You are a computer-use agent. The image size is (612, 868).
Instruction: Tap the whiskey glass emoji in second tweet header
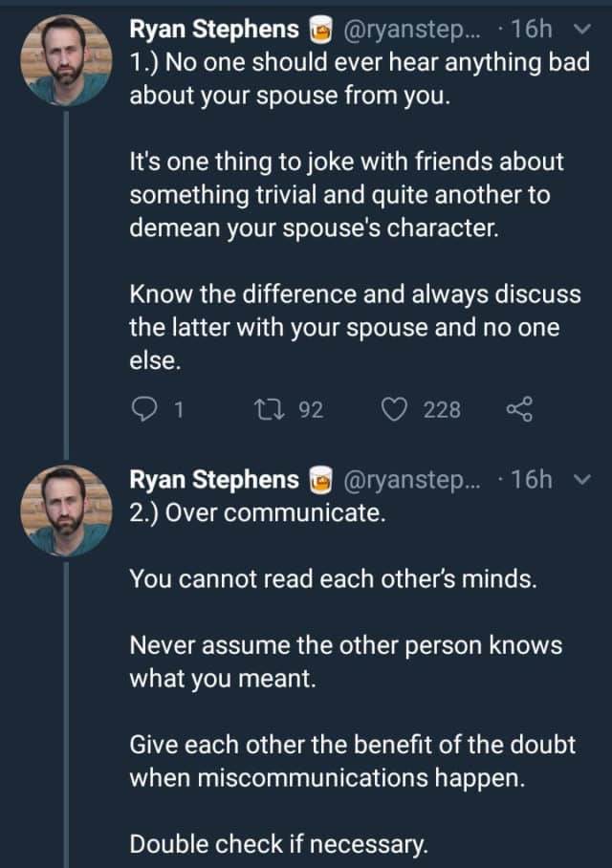(x=319, y=480)
